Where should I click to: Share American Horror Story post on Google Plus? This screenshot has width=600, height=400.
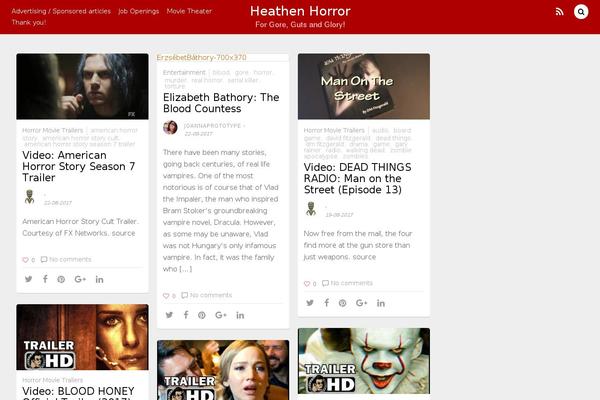80,279
